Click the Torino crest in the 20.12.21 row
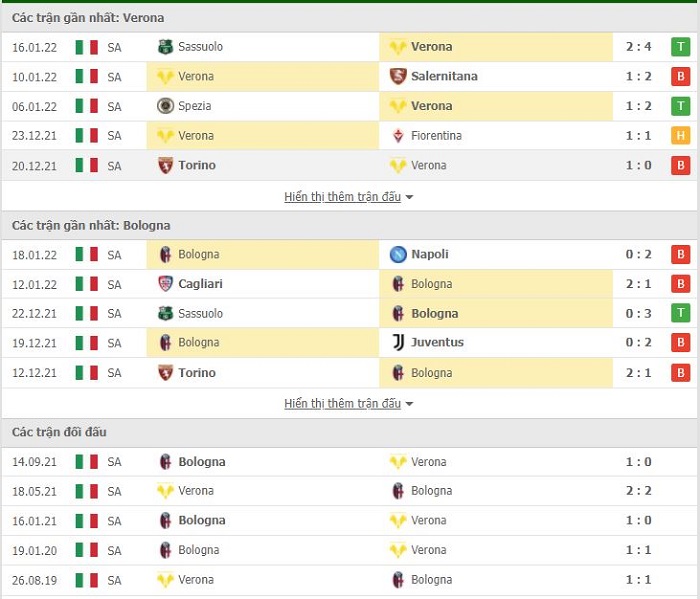700x599 pixels. tap(165, 166)
